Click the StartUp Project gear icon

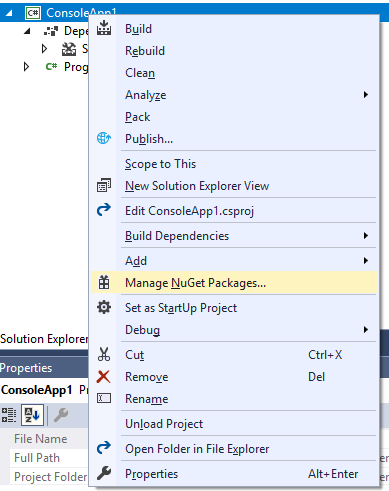pos(104,307)
